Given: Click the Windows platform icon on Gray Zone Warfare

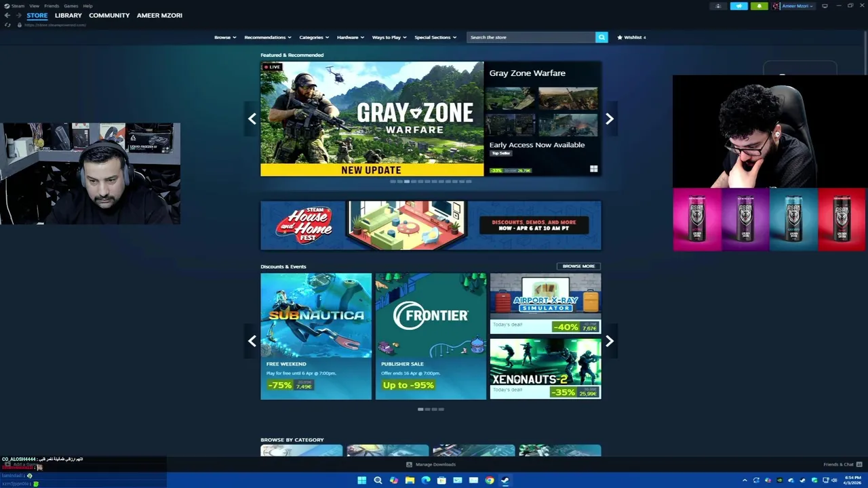Looking at the screenshot, I should (x=593, y=169).
